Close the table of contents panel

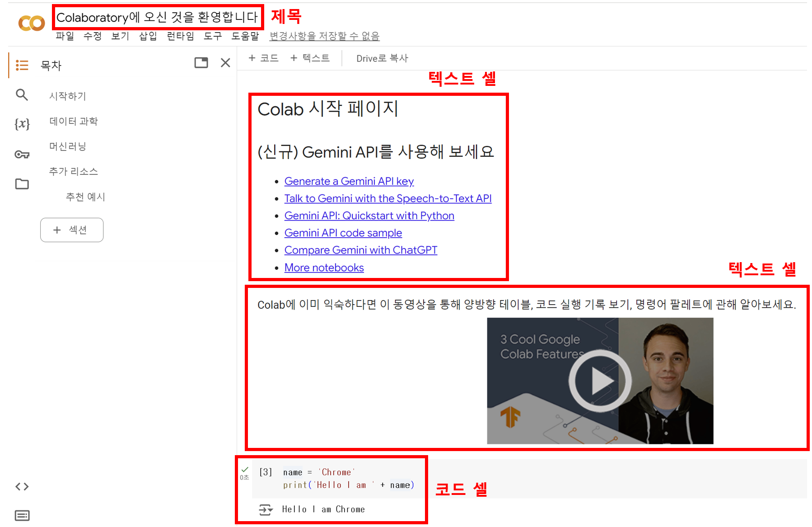click(x=225, y=63)
